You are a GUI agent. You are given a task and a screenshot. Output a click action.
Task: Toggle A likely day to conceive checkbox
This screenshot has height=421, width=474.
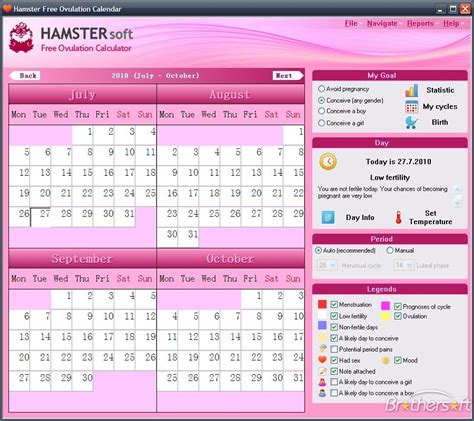pos(334,338)
